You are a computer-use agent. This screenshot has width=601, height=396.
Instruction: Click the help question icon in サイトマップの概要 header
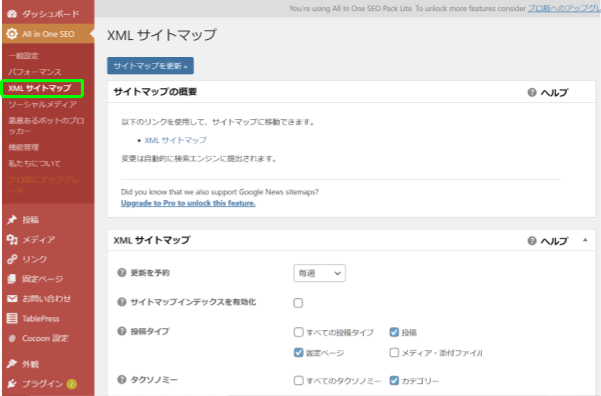click(x=532, y=92)
